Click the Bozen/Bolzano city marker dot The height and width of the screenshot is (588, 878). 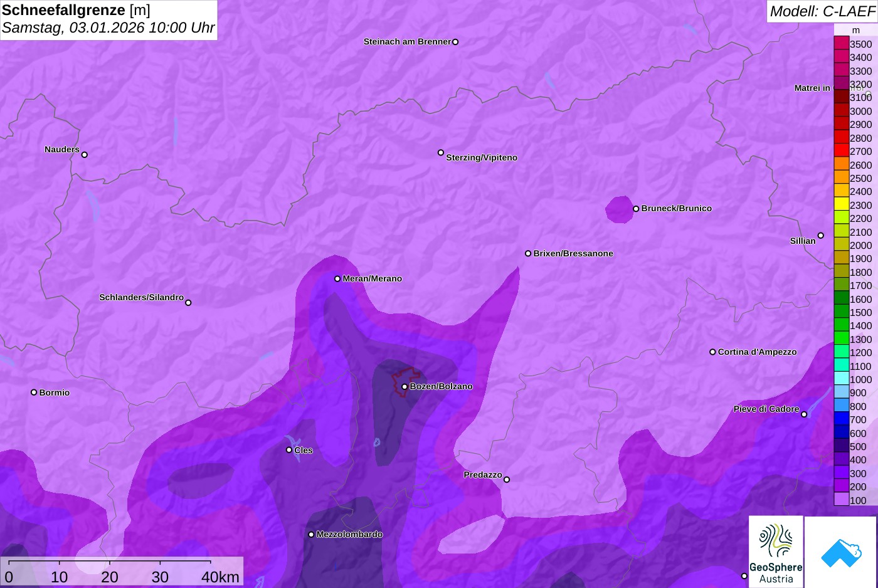click(405, 387)
